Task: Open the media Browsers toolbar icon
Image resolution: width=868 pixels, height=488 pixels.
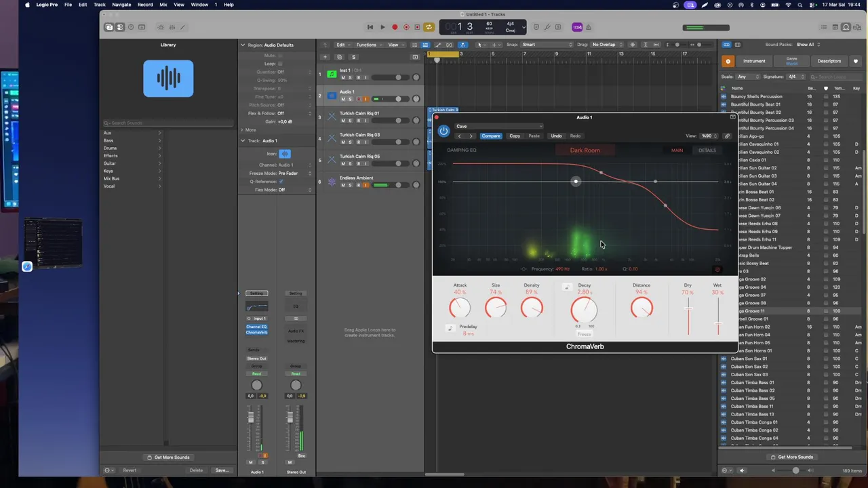Action: [x=857, y=27]
